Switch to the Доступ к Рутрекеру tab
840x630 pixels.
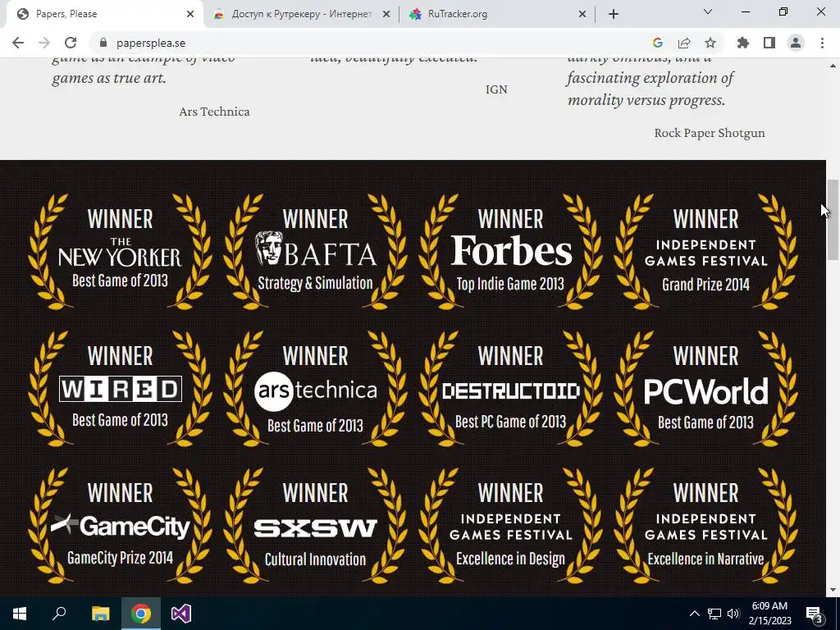pyautogui.click(x=301, y=15)
